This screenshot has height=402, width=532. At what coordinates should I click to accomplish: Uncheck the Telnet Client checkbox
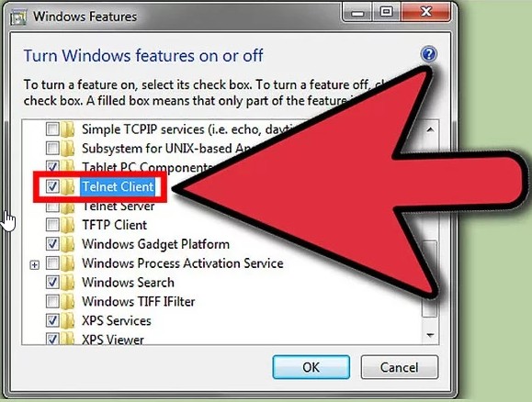pos(52,186)
